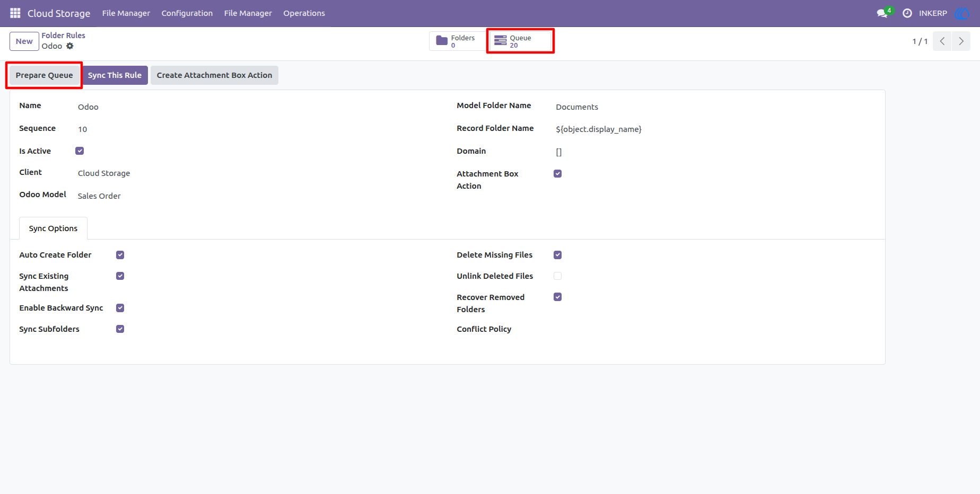Select the Sync Options tab
The image size is (980, 494).
53,228
